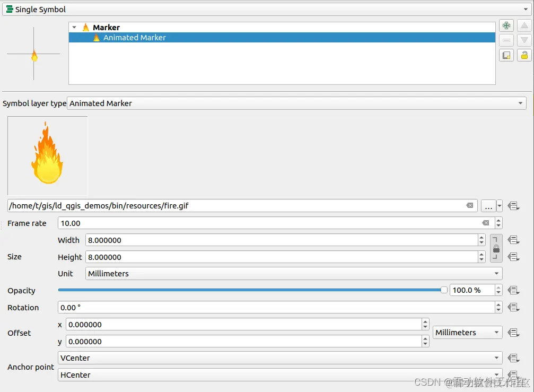Click the large fire animation preview

click(47, 155)
